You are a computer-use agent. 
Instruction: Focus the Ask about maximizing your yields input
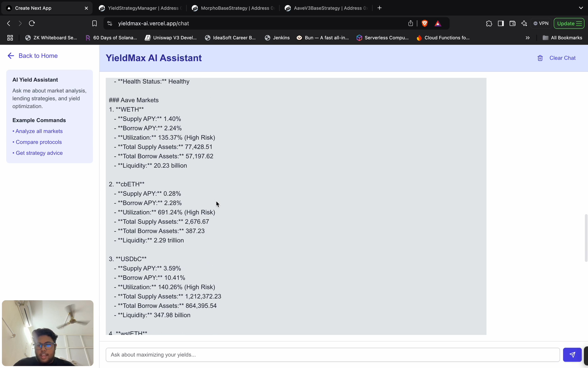coord(332,355)
